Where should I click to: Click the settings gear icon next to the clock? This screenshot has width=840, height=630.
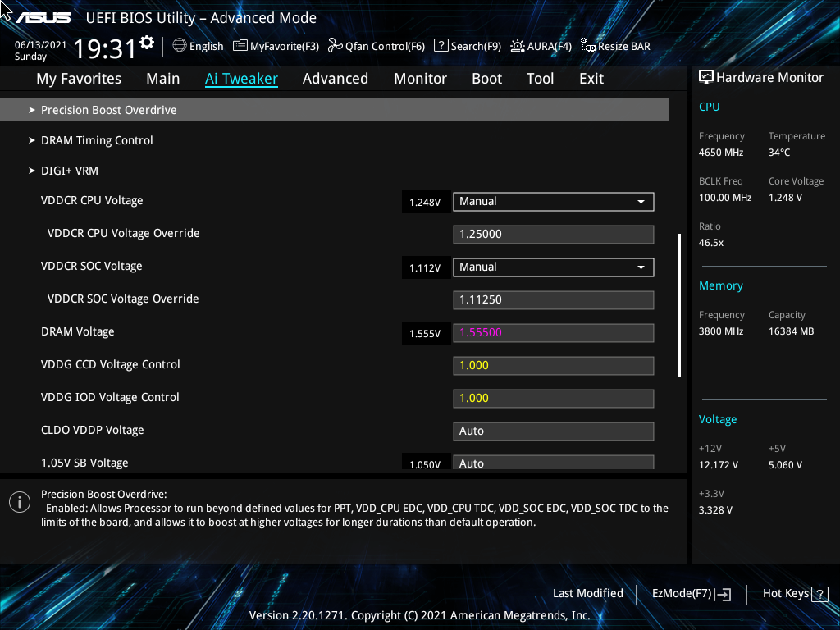tap(147, 43)
